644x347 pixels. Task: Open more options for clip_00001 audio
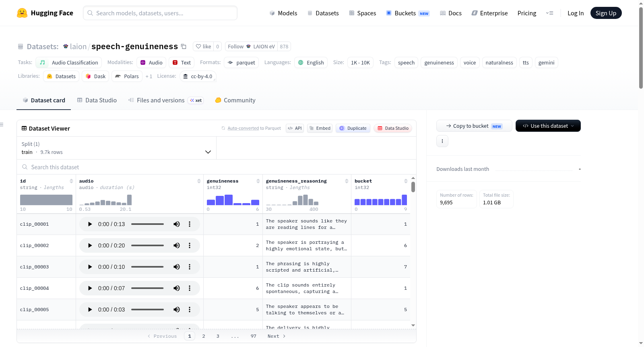coord(190,224)
